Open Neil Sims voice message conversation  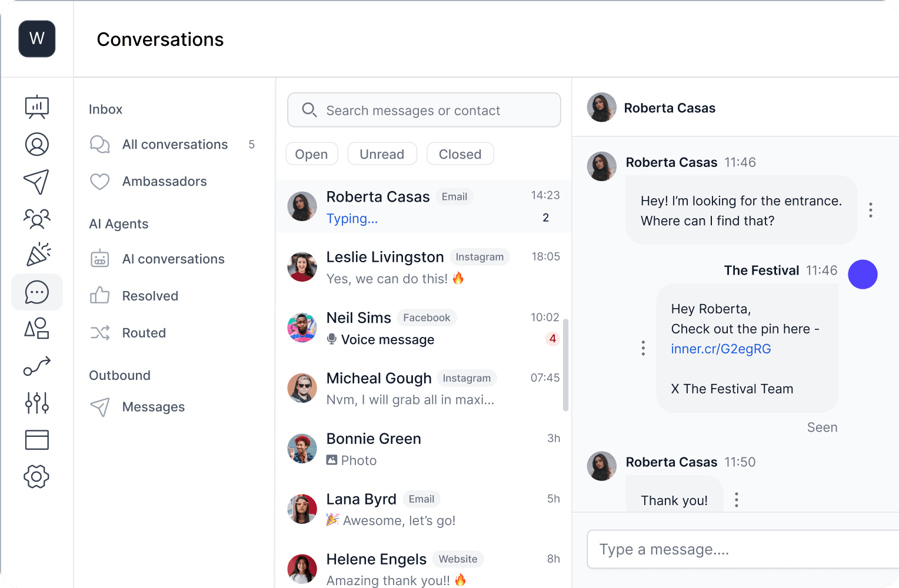422,328
